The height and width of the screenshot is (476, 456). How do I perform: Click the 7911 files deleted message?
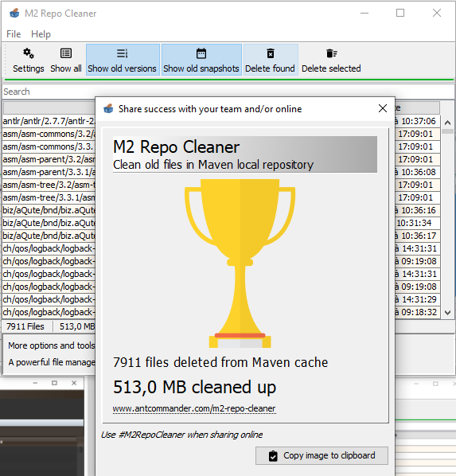pos(220,362)
